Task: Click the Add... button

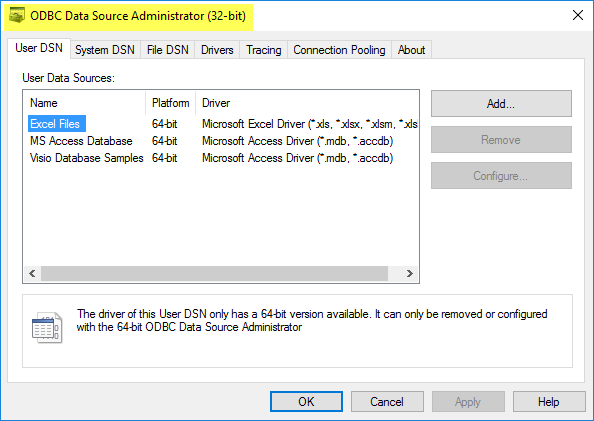Action: tap(501, 103)
